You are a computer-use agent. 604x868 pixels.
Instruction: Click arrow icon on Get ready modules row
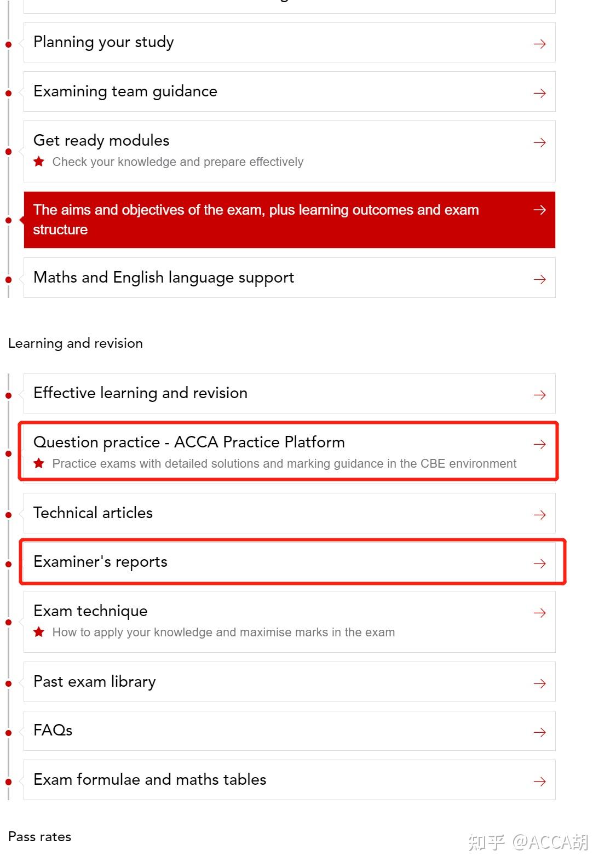pos(539,142)
